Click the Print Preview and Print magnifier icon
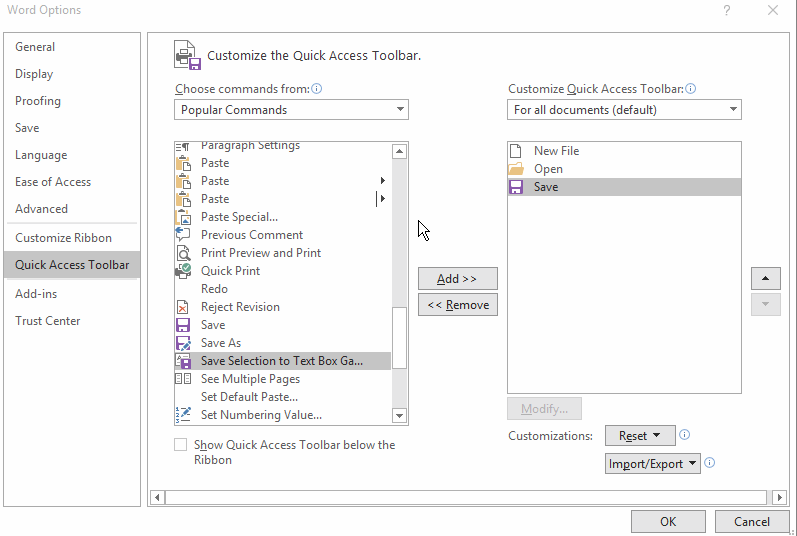This screenshot has height=536, width=797. (x=183, y=253)
